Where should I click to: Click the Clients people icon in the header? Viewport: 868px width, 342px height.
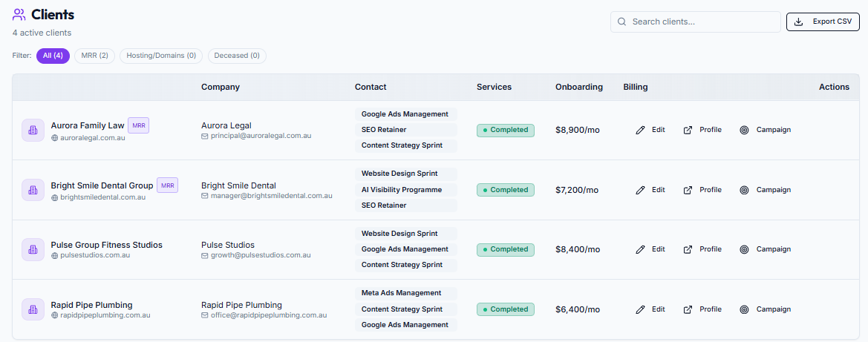click(x=19, y=15)
